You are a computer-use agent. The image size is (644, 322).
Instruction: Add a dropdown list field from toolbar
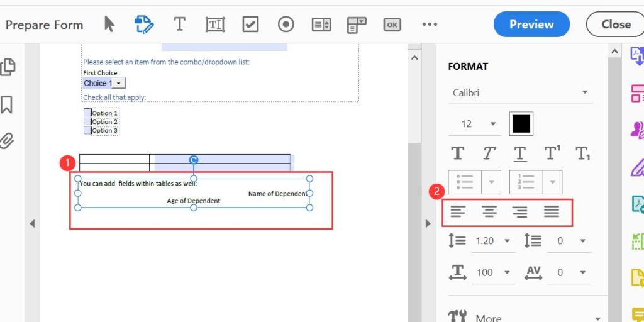click(357, 25)
